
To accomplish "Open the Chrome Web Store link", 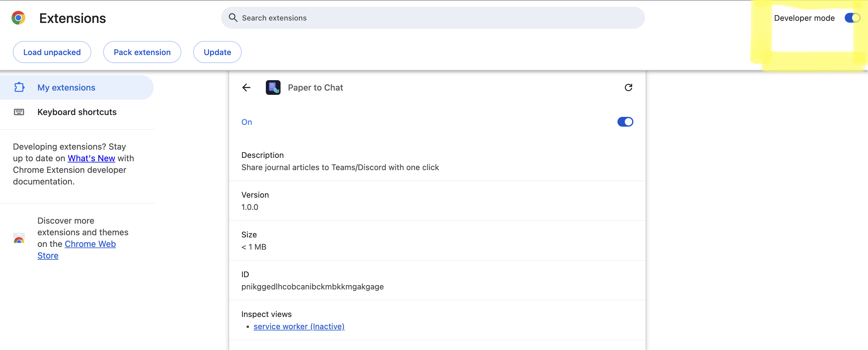I will (x=90, y=244).
